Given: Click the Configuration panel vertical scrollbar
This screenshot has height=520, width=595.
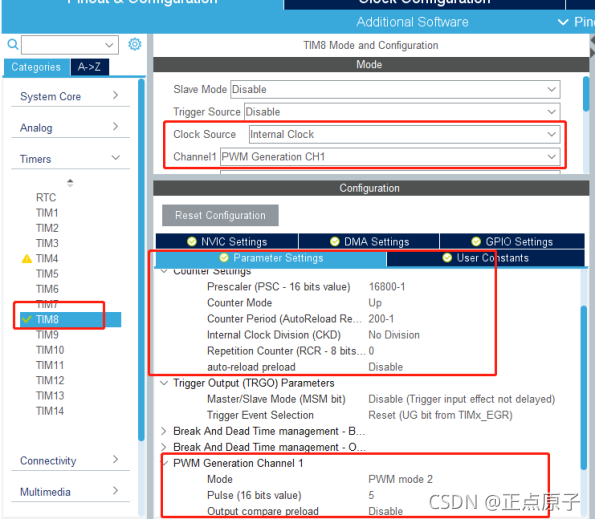Looking at the screenshot, I should click(x=584, y=388).
